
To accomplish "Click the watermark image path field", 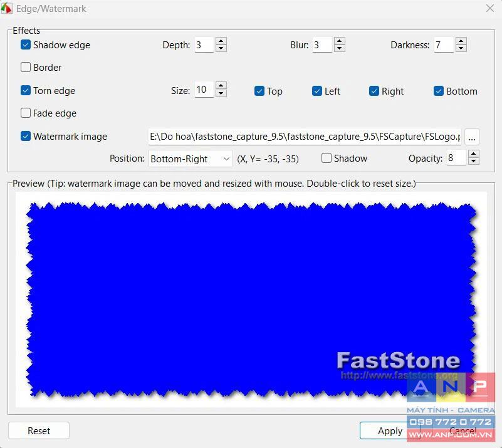I will (305, 137).
